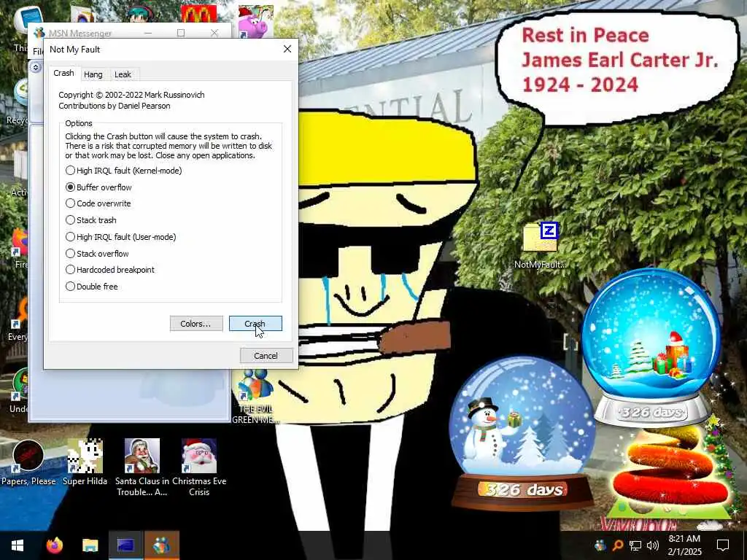Open File Explorer from the taskbar
This screenshot has height=560, width=747.
(90, 545)
